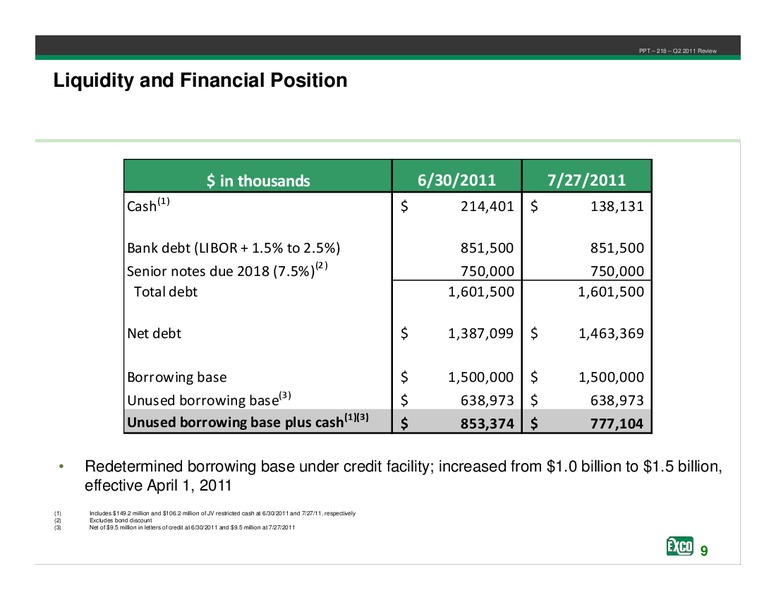Image resolution: width=776 pixels, height=600 pixels.
Task: Click the 6/30/2011 total debt value 1,601,500
Action: point(481,292)
